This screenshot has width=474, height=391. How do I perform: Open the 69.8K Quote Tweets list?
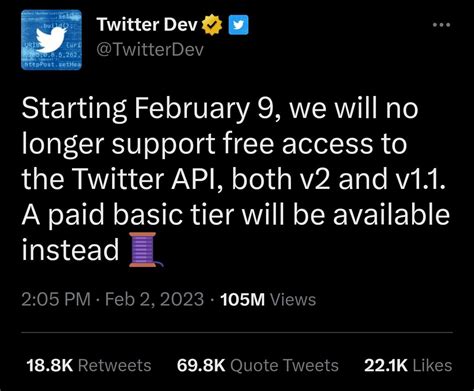pyautogui.click(x=257, y=365)
